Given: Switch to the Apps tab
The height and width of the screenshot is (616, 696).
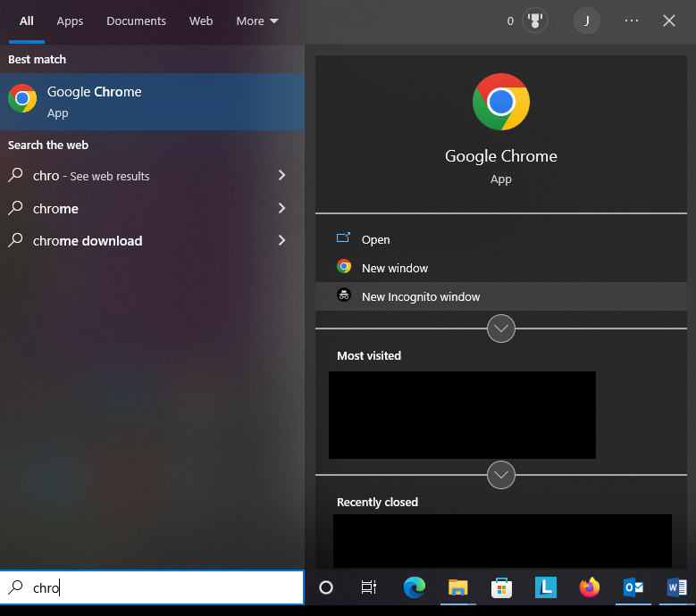Looking at the screenshot, I should tap(70, 21).
